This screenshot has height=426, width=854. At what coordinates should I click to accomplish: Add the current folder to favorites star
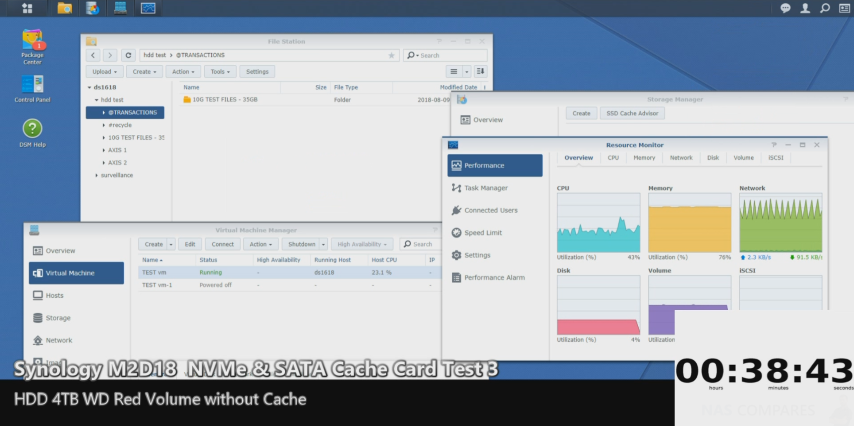pyautogui.click(x=391, y=56)
